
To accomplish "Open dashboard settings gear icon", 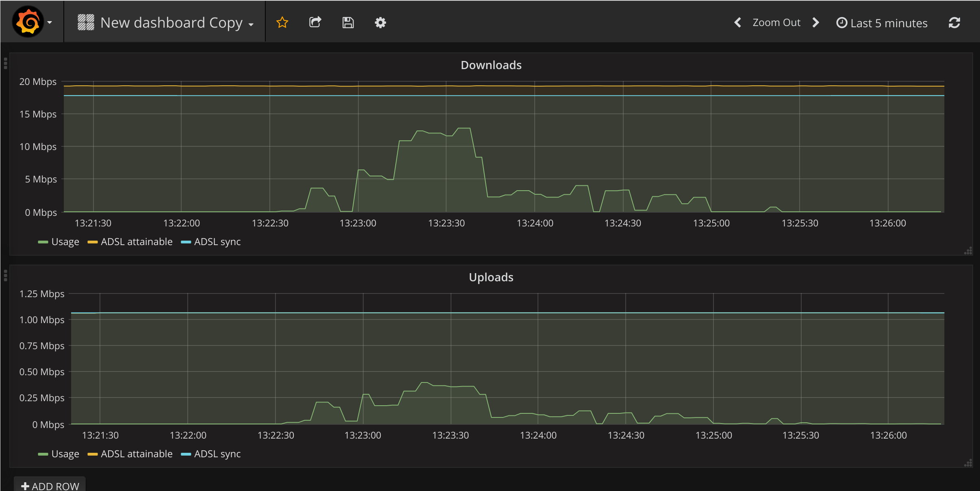I will pos(380,22).
